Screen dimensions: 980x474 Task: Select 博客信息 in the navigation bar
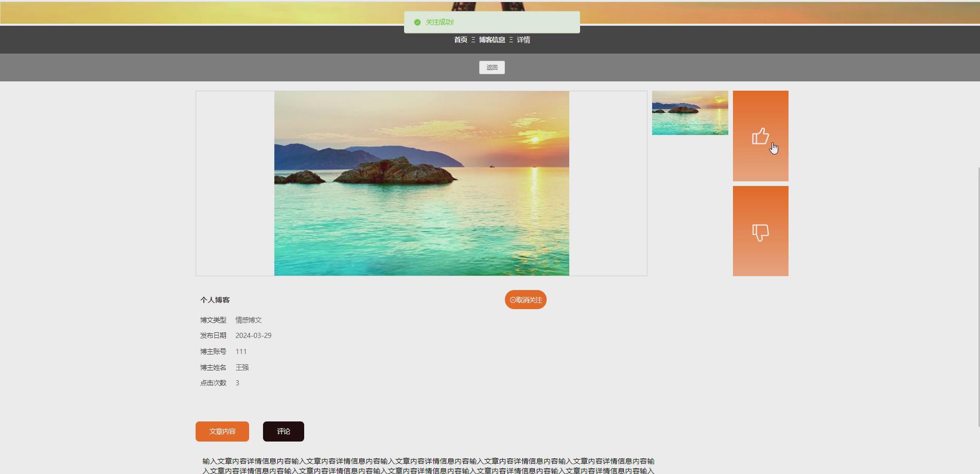(x=491, y=40)
